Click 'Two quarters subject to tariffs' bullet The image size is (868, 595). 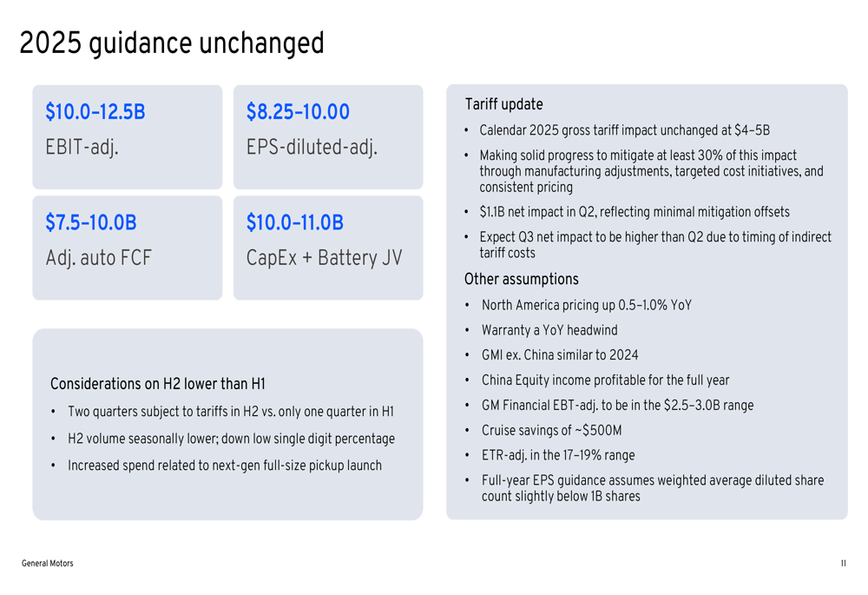[231, 412]
